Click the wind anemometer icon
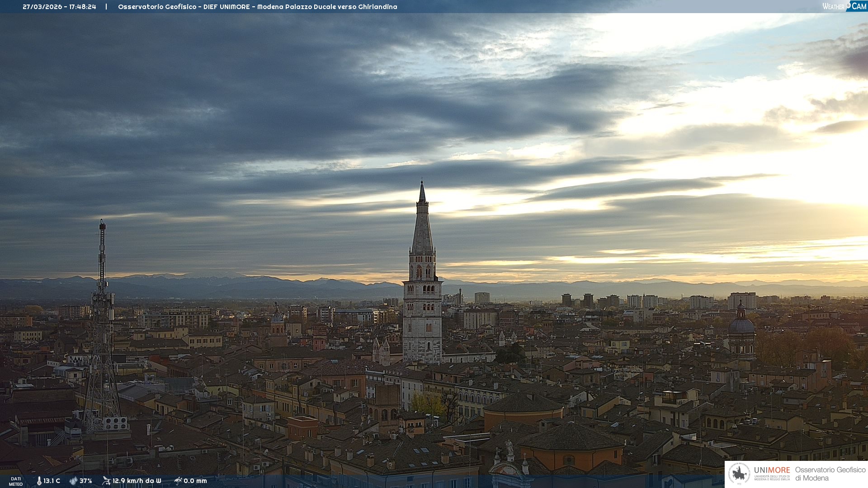The image size is (868, 488). [x=106, y=481]
